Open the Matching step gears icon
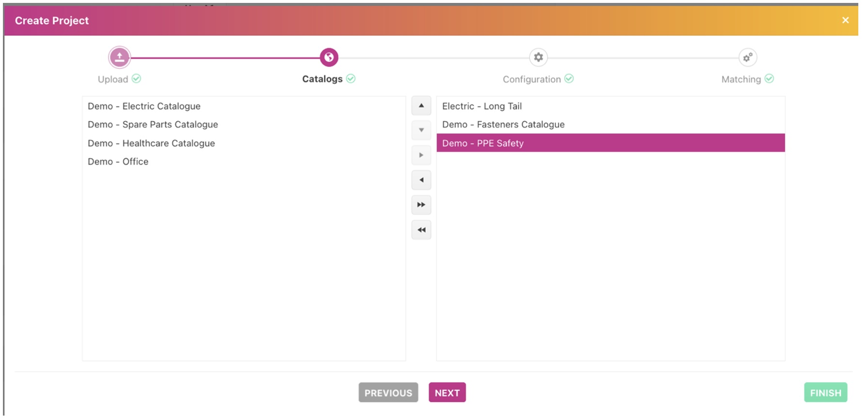Screen dimensions: 868x418 tap(748, 57)
